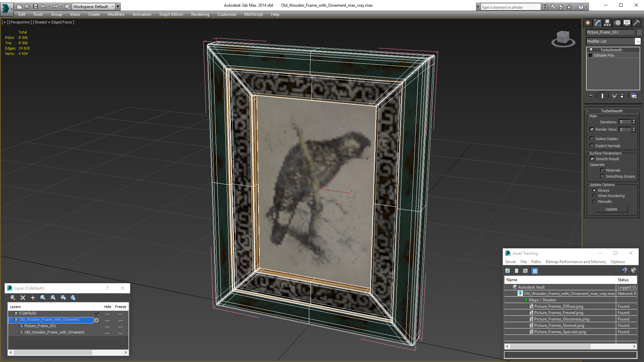Toggle Smooth Result checkbox

coord(592,159)
